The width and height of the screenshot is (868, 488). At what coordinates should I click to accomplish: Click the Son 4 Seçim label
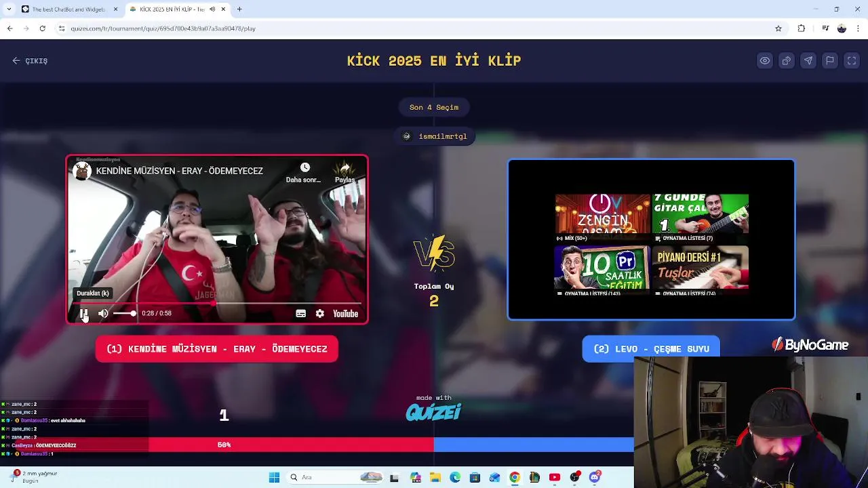point(434,107)
